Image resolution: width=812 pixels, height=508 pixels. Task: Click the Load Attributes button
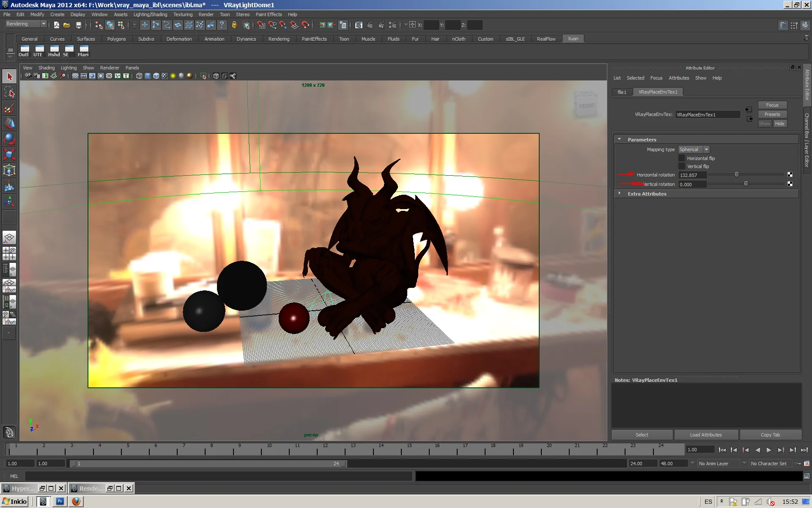pos(706,435)
